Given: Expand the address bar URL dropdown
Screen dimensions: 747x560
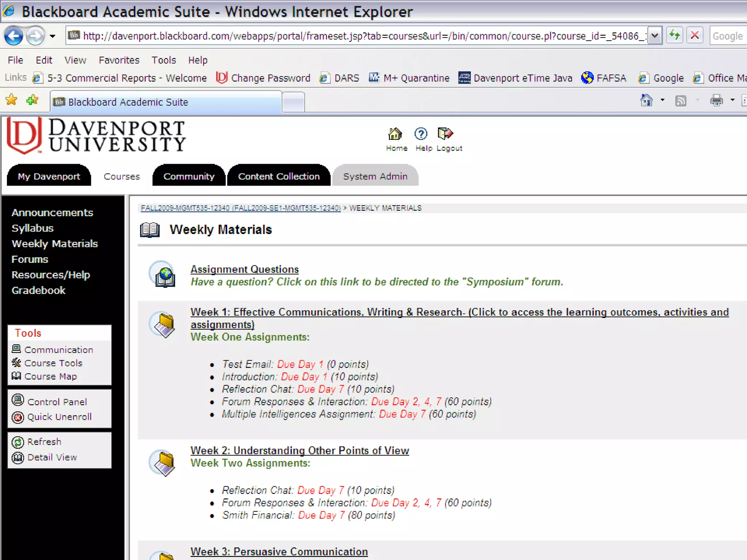Looking at the screenshot, I should 655,36.
